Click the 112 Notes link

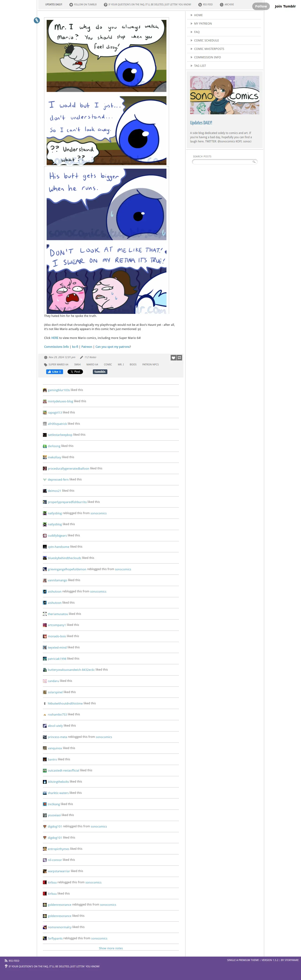pos(90,357)
